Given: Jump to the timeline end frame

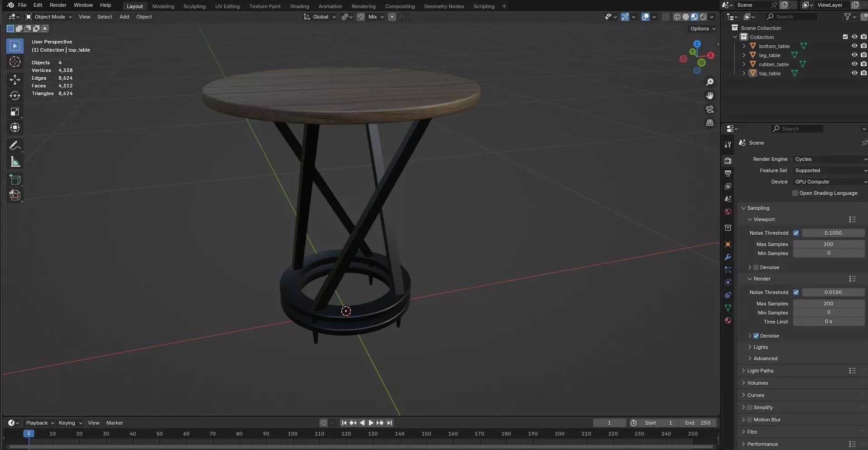Looking at the screenshot, I should tap(389, 423).
